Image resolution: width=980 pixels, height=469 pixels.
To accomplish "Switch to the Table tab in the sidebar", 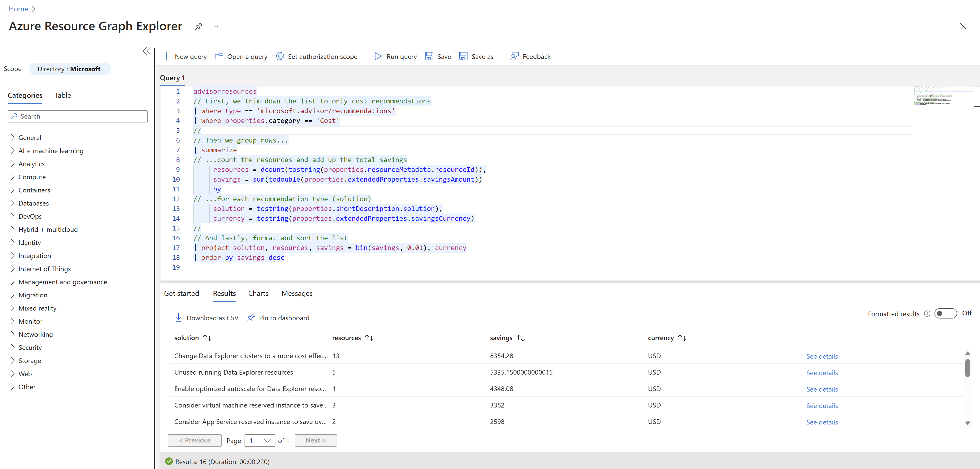I will click(63, 95).
